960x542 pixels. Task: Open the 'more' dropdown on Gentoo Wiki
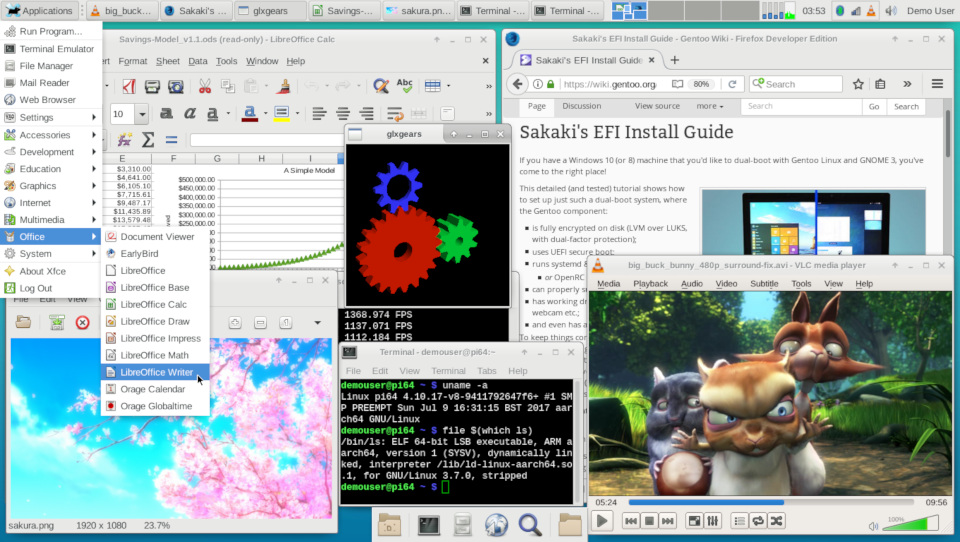coord(710,106)
